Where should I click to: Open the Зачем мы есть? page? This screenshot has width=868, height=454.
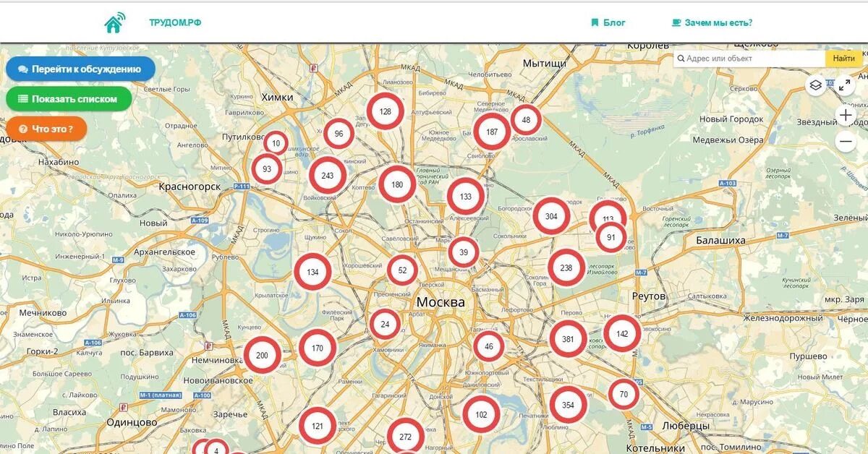(718, 23)
